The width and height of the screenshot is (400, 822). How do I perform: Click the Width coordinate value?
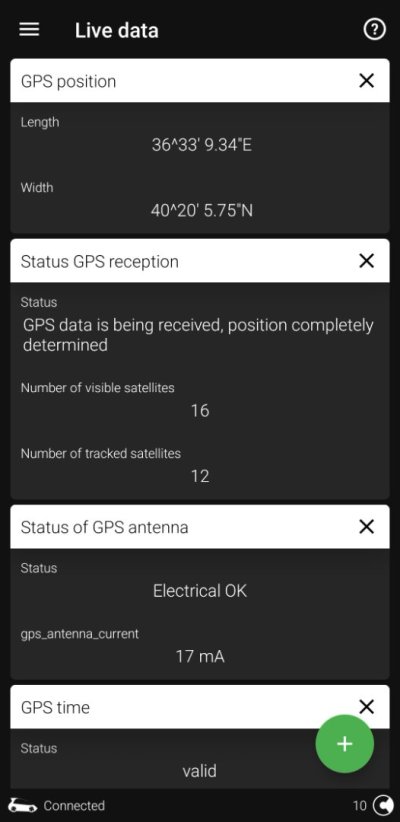(x=201, y=211)
